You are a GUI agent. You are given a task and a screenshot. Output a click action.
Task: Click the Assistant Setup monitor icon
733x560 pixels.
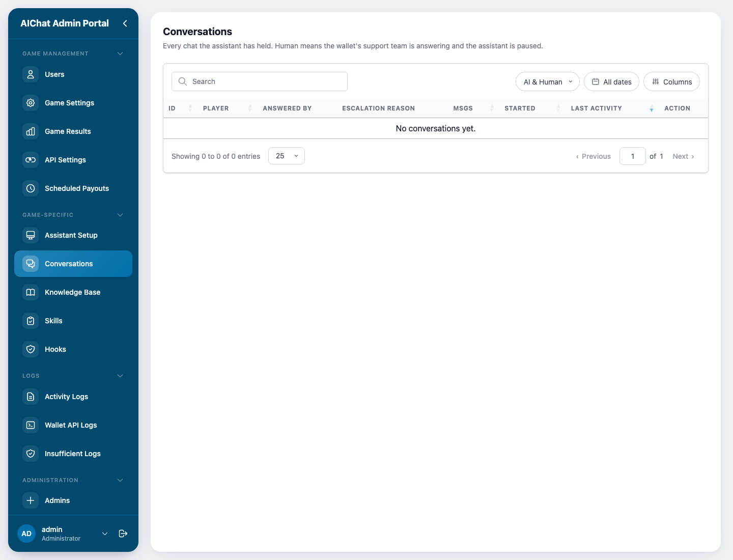31,235
